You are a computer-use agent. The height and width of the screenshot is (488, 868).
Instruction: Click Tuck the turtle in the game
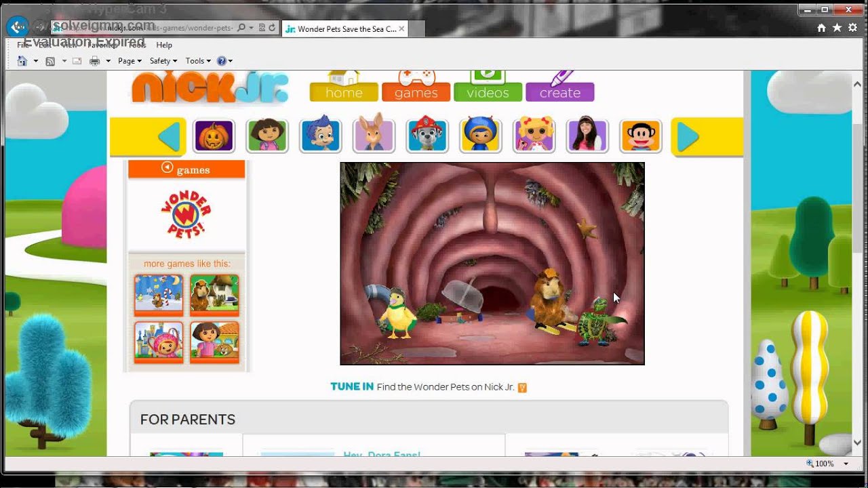coord(599,323)
